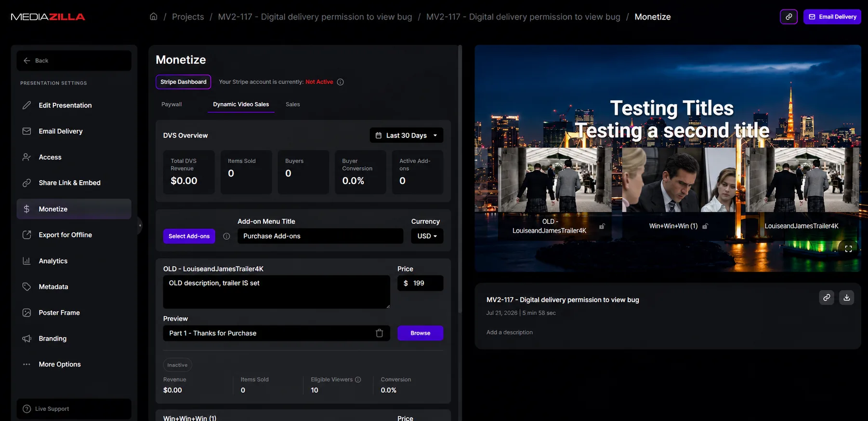Select the Dynamic Video Sales tab

(241, 104)
